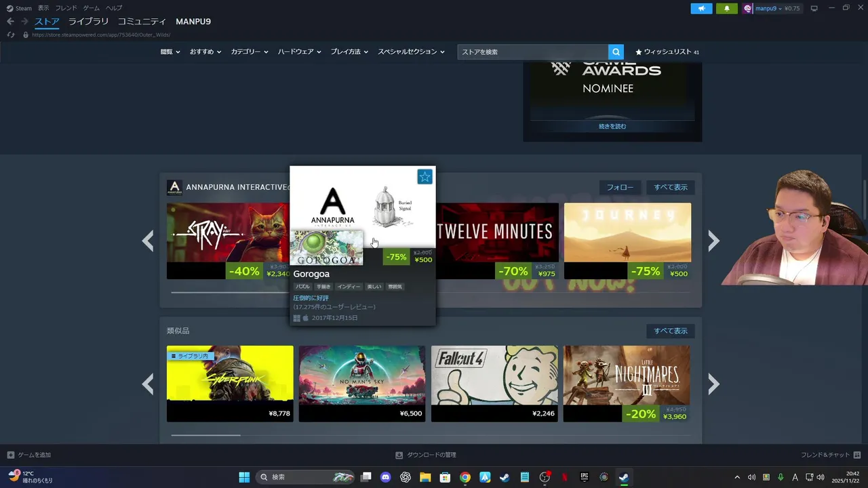Open the 表示 menu
This screenshot has height=488, width=868.
point(43,8)
